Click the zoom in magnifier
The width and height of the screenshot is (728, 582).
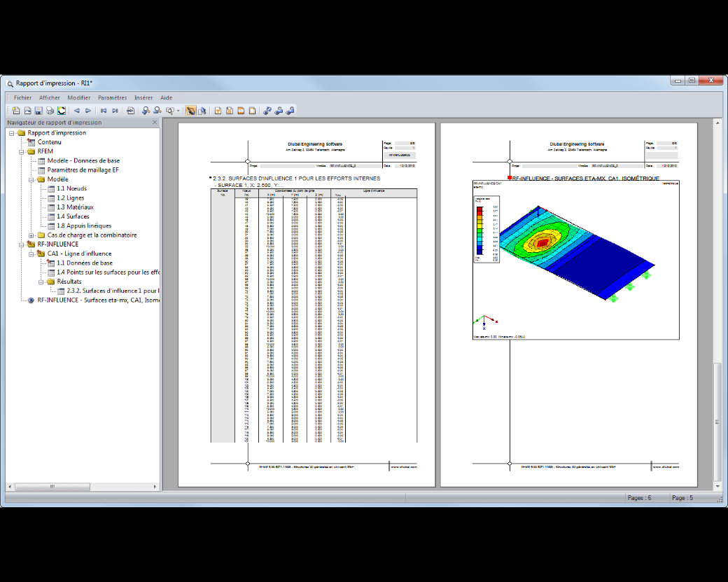coord(146,111)
